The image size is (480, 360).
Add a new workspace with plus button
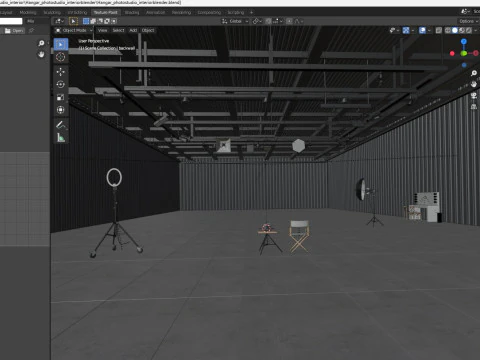coord(251,12)
